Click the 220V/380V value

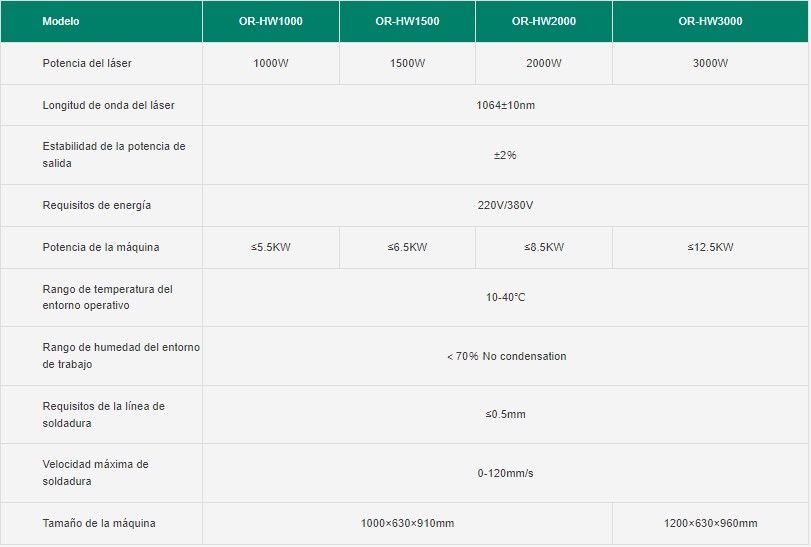click(505, 205)
